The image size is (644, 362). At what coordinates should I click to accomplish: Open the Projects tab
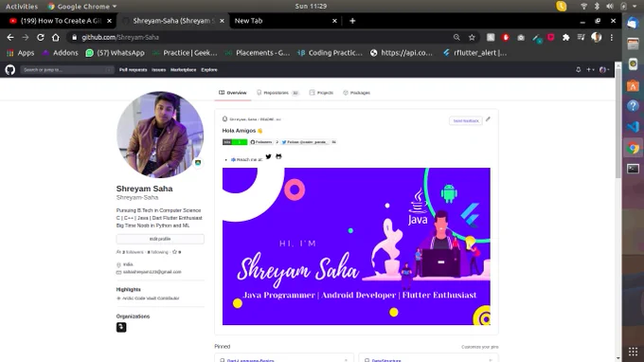pyautogui.click(x=321, y=93)
